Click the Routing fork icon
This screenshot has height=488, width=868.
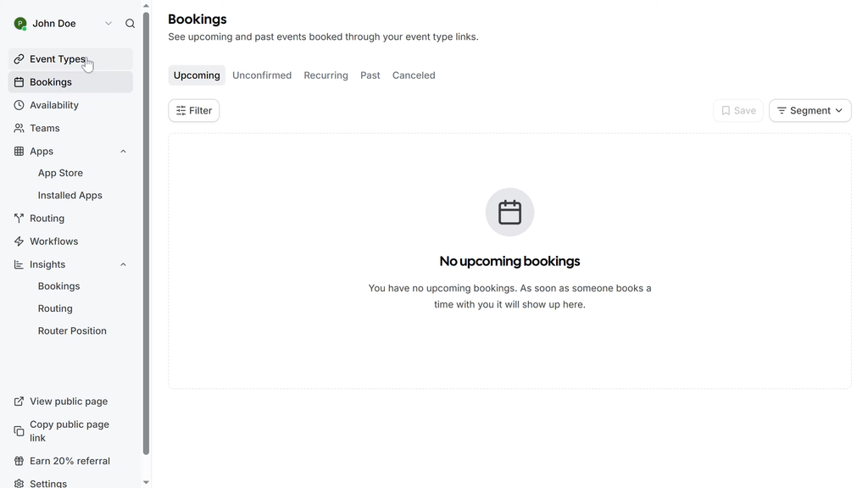pyautogui.click(x=19, y=219)
